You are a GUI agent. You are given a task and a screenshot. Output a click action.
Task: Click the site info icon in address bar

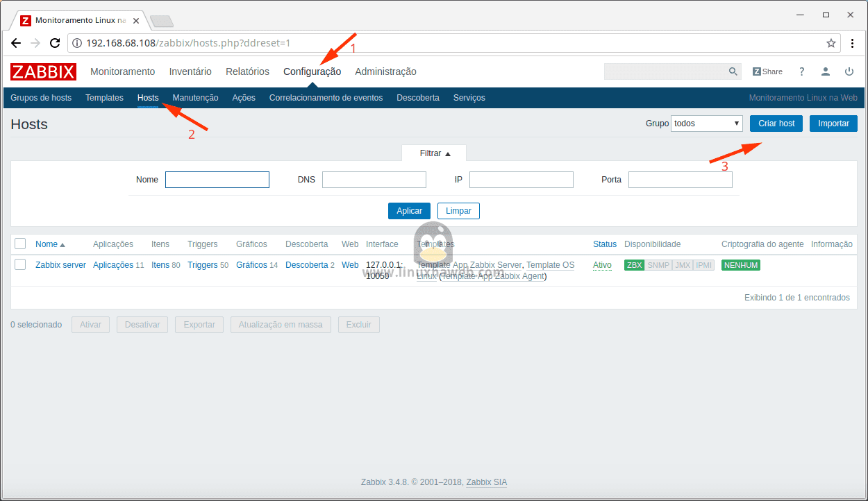coord(77,43)
